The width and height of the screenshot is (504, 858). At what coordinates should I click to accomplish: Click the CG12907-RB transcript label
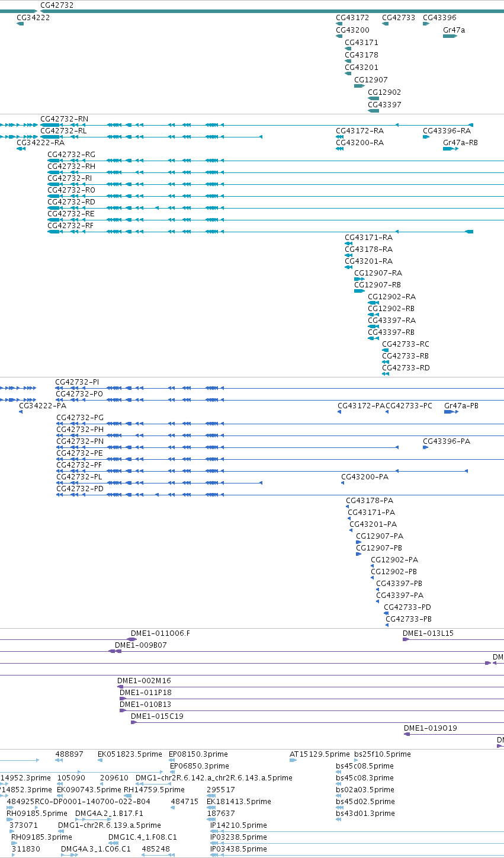coord(378,285)
